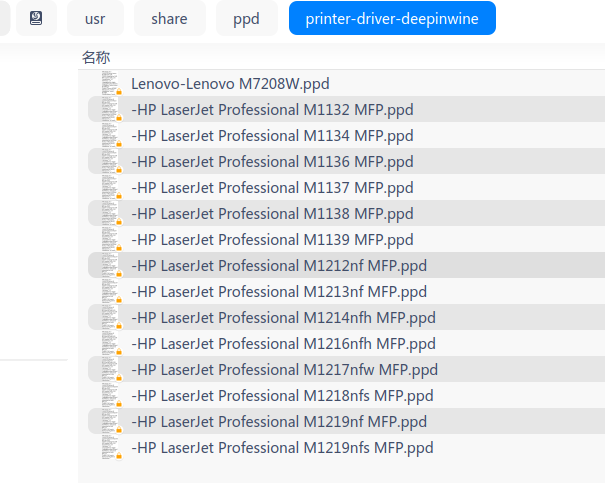Select HP LaserJet Professional M1212nf MFP.ppd
605x483 pixels.
point(279,266)
